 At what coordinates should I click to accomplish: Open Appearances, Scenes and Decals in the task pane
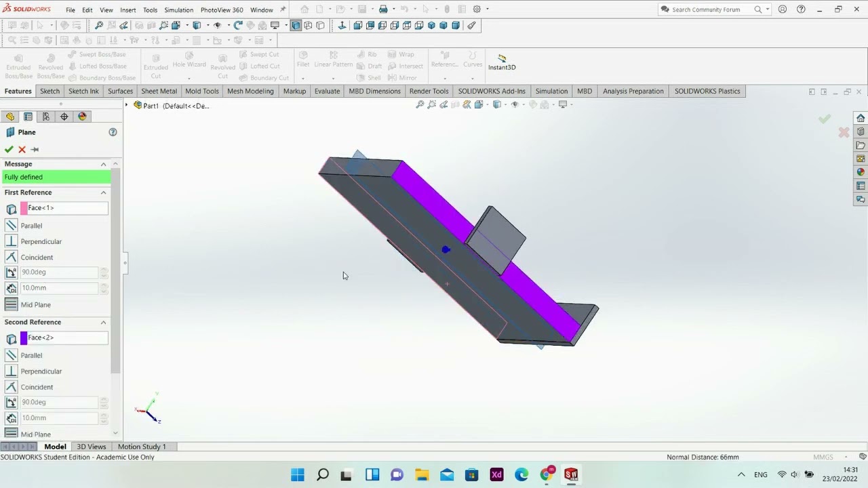[861, 172]
